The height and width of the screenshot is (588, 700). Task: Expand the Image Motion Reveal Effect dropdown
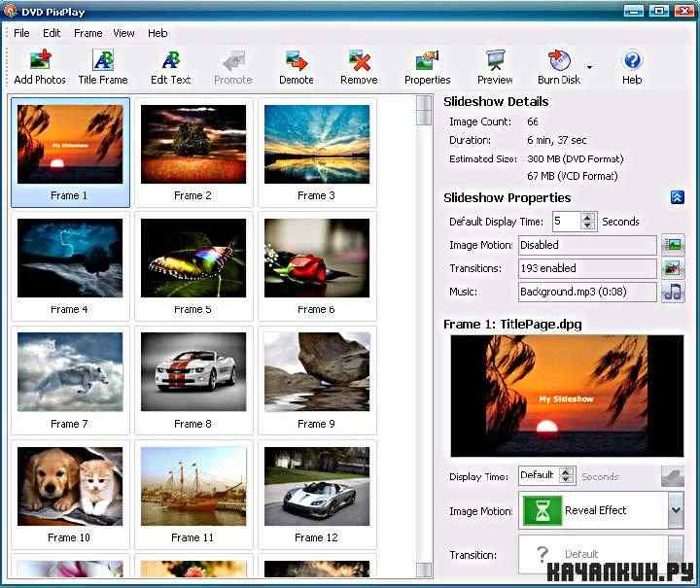tap(676, 510)
